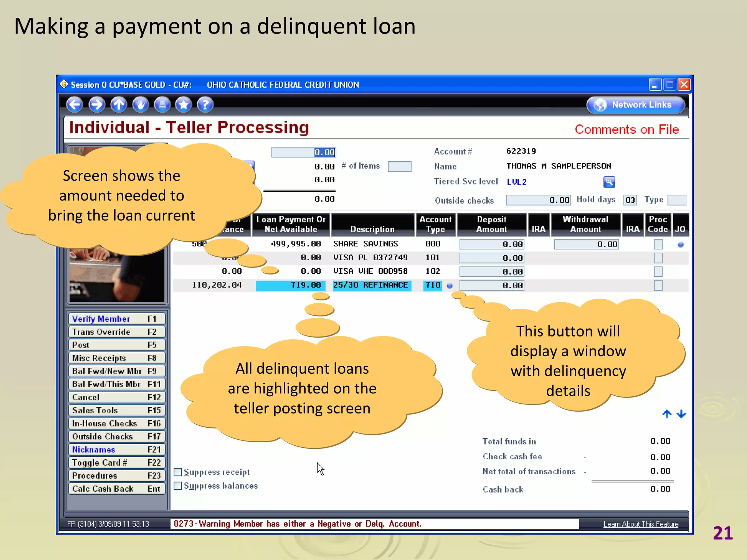Screen dimensions: 747x560
Task: Open Network Links
Action: [636, 105]
